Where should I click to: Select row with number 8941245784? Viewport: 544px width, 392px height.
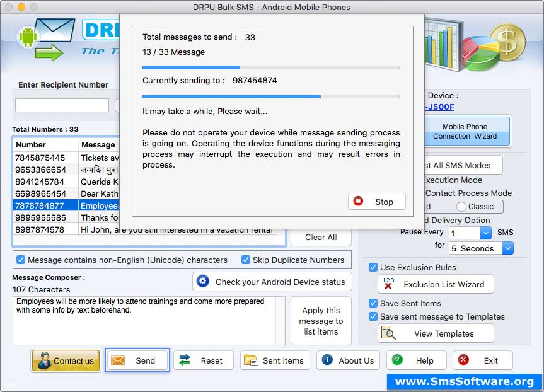click(67, 182)
